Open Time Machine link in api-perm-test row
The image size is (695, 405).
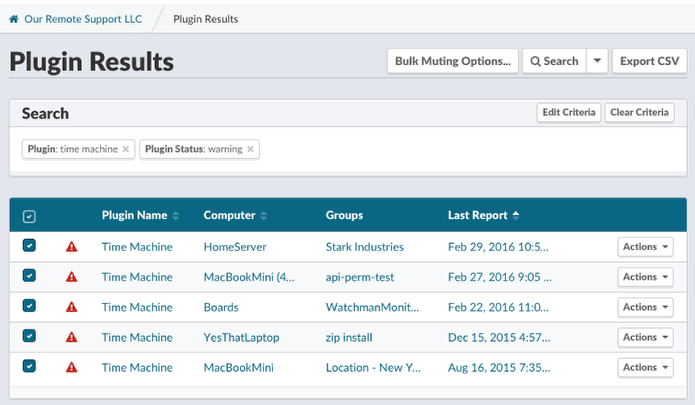(137, 277)
